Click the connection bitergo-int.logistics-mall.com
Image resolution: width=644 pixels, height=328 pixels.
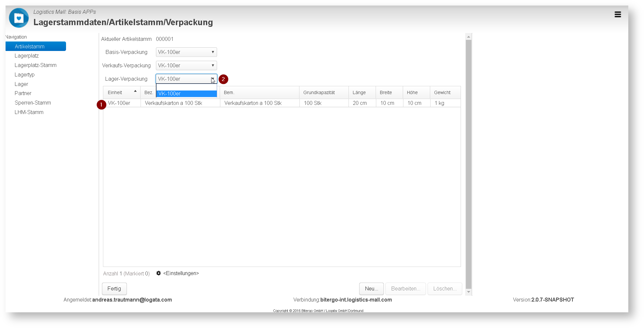click(x=356, y=300)
